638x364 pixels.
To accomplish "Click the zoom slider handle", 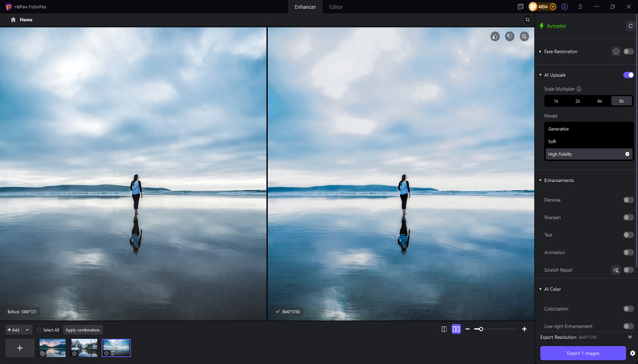I will pos(481,329).
